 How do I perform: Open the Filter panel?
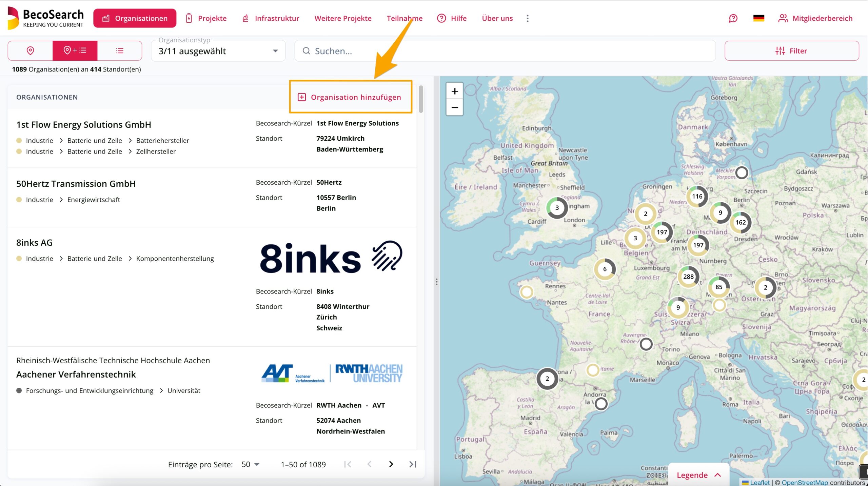(791, 51)
